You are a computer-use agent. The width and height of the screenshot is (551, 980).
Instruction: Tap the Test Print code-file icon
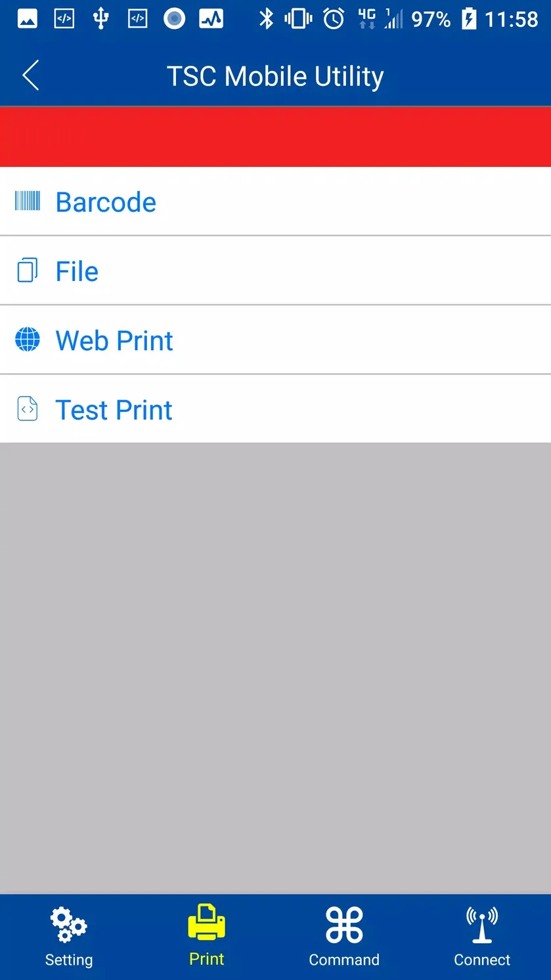(28, 409)
